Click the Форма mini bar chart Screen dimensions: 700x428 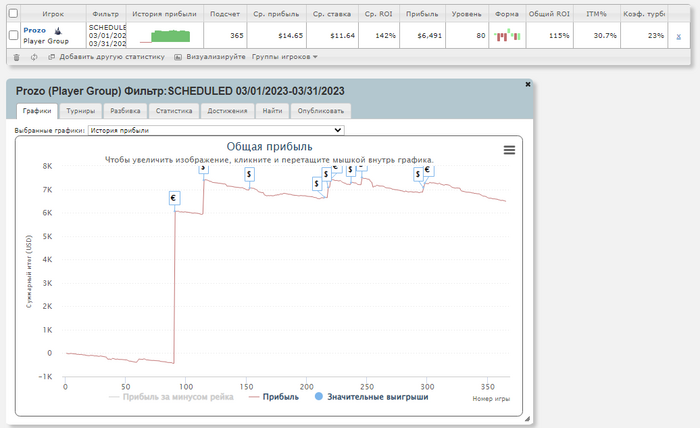point(508,35)
